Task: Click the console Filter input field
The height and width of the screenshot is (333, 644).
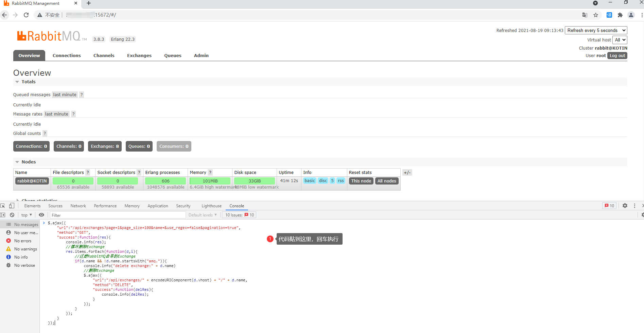Action: tap(118, 215)
